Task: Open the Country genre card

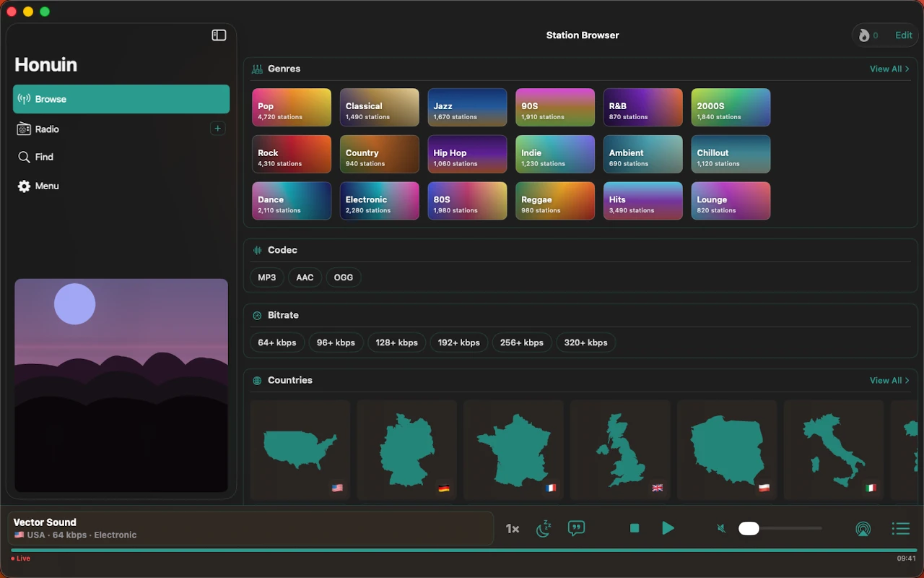Action: pos(380,154)
